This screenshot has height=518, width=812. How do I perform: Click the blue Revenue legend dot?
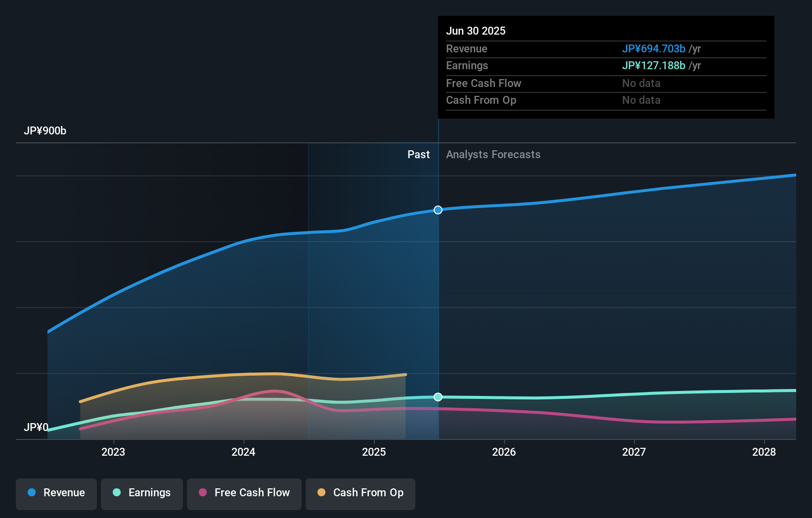(x=31, y=493)
